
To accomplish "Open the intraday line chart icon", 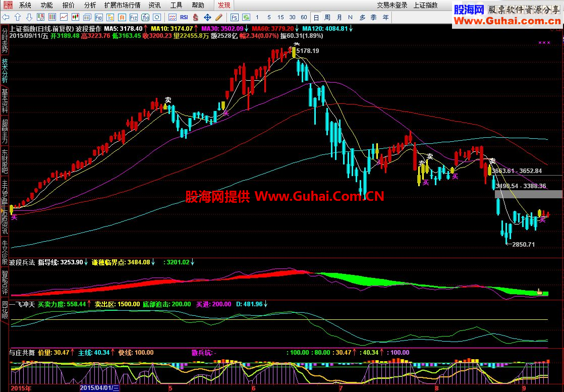I will pyautogui.click(x=64, y=17).
